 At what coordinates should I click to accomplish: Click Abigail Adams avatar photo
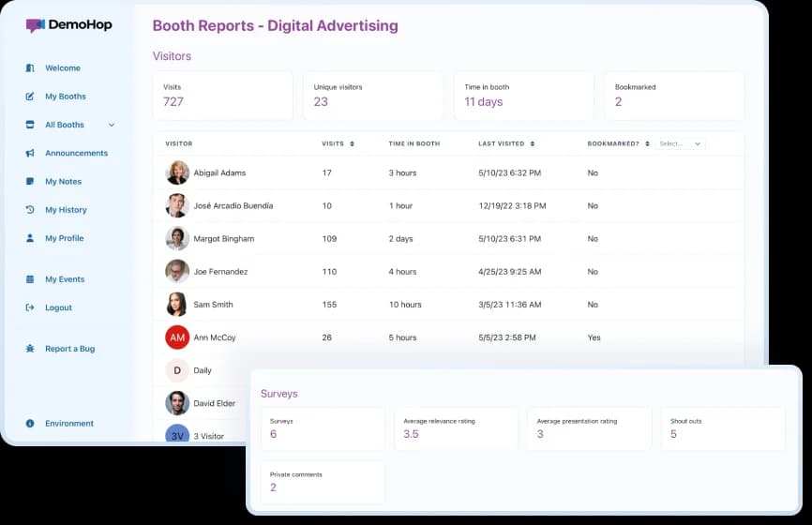177,172
